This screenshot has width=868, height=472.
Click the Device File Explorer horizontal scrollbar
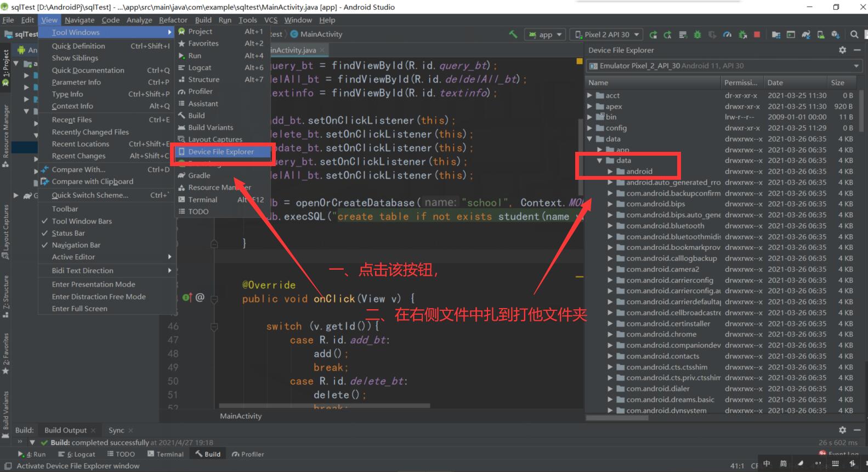(618, 418)
